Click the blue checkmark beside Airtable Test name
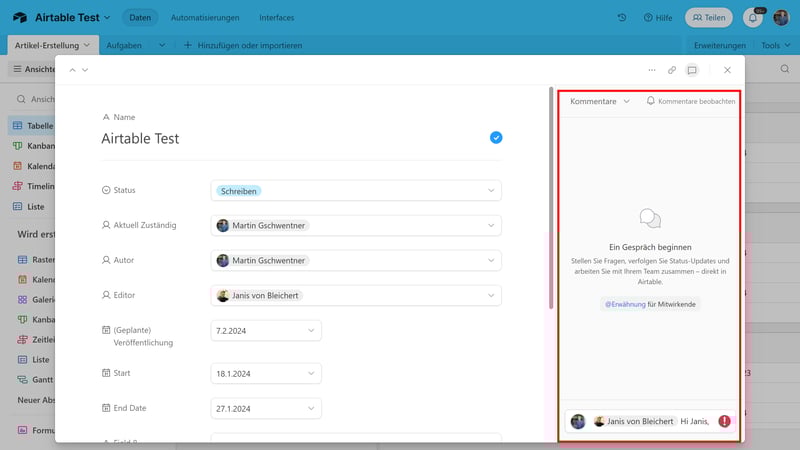The image size is (800, 450). [496, 138]
